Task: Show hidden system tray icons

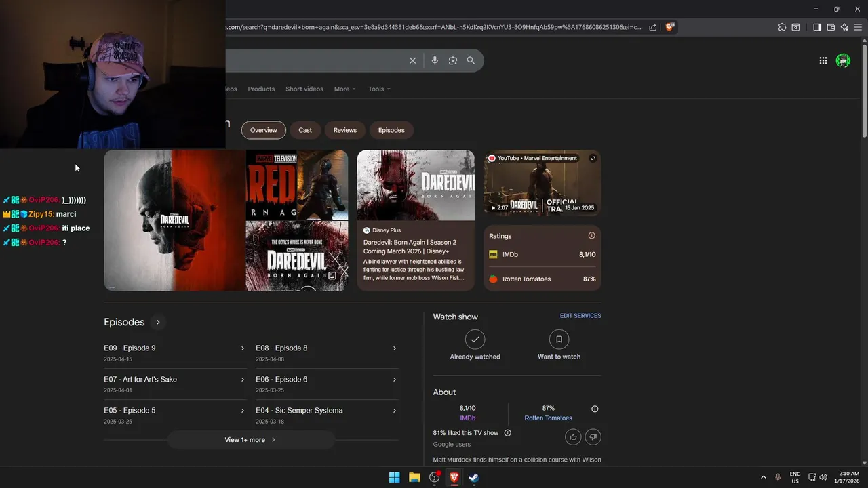Action: point(763,477)
